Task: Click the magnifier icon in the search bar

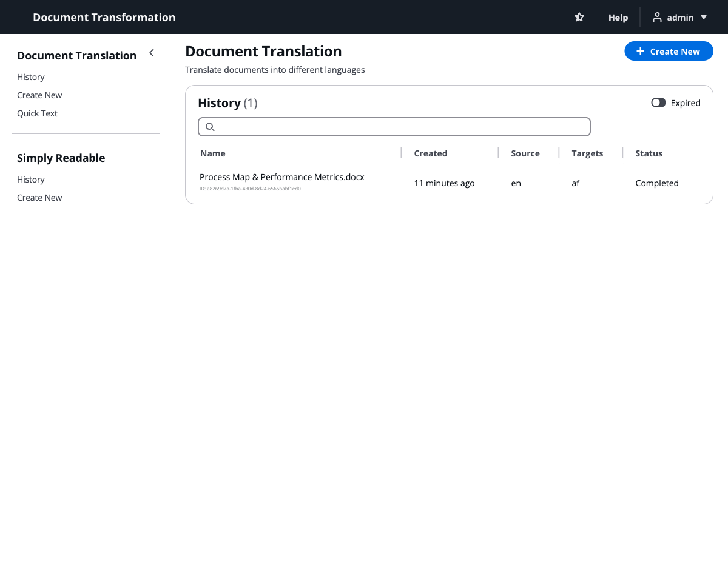Action: click(210, 126)
